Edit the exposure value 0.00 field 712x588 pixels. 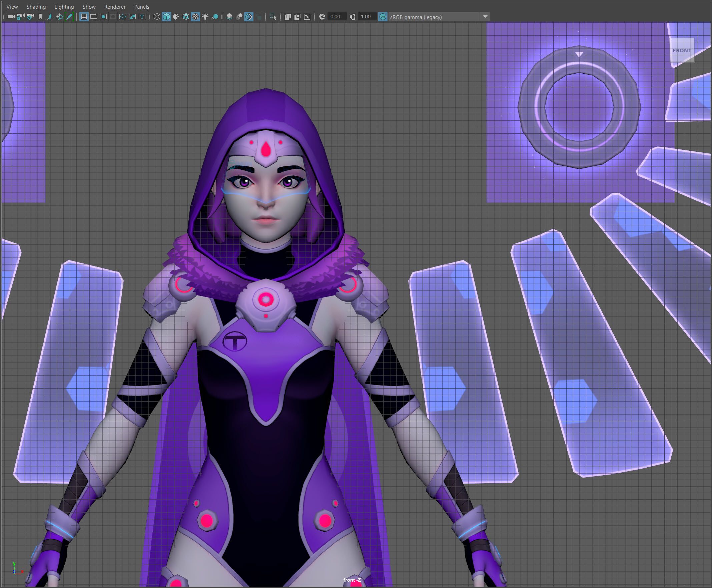337,17
